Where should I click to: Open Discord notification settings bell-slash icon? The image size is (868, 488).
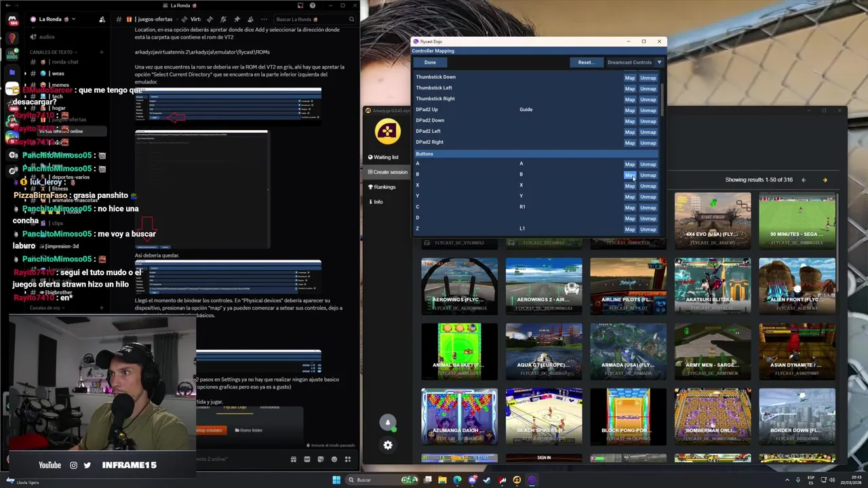223,19
